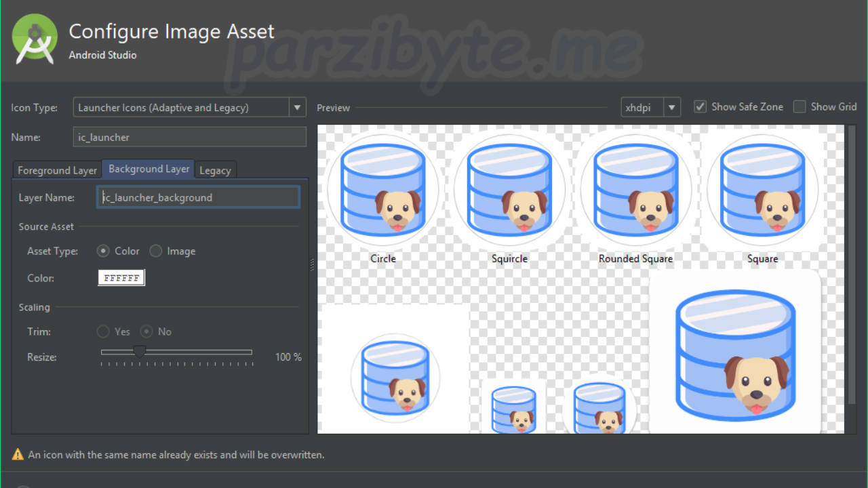The width and height of the screenshot is (868, 488).
Task: Switch to the Foreground Layer tab
Action: tap(58, 170)
